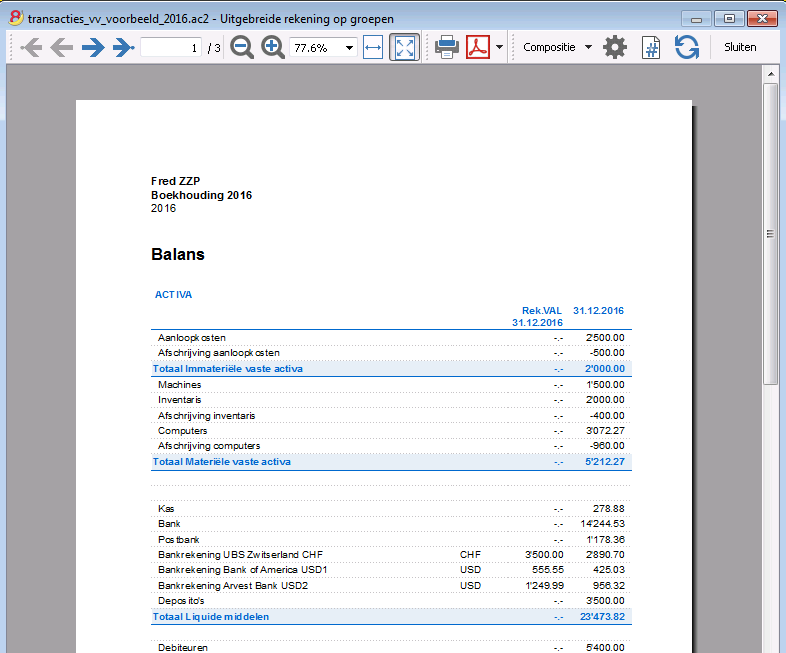Click the Balans heading
Image resolution: width=786 pixels, height=653 pixels.
(x=178, y=255)
